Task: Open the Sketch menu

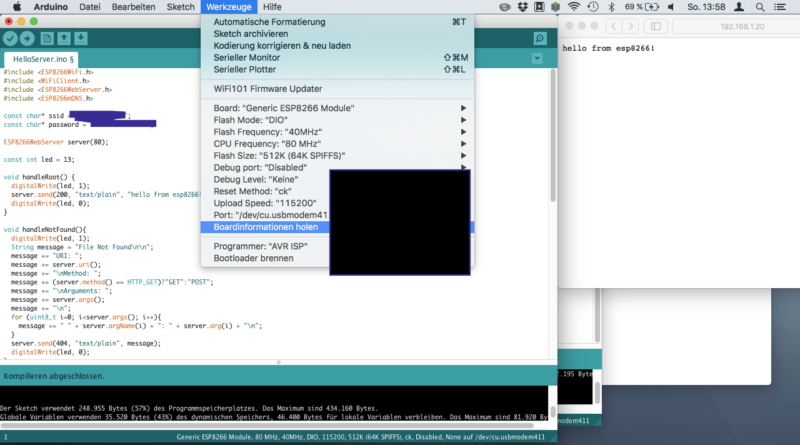Action: (181, 7)
